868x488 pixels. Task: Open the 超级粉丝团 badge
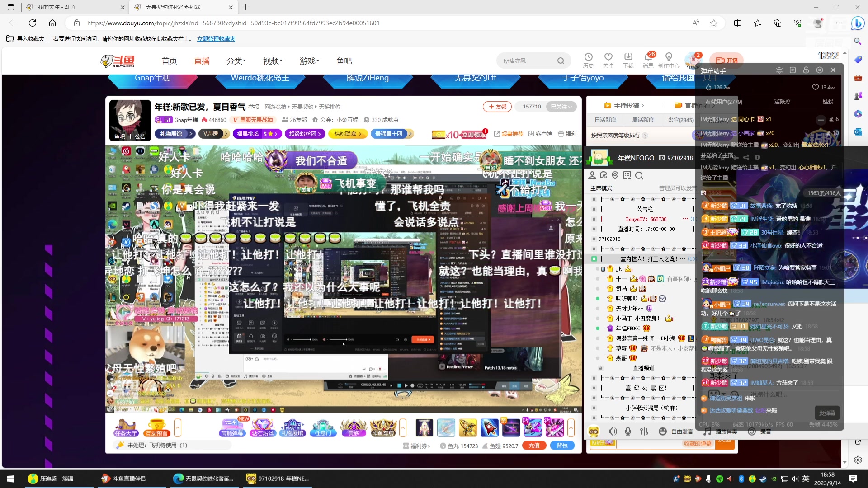305,134
